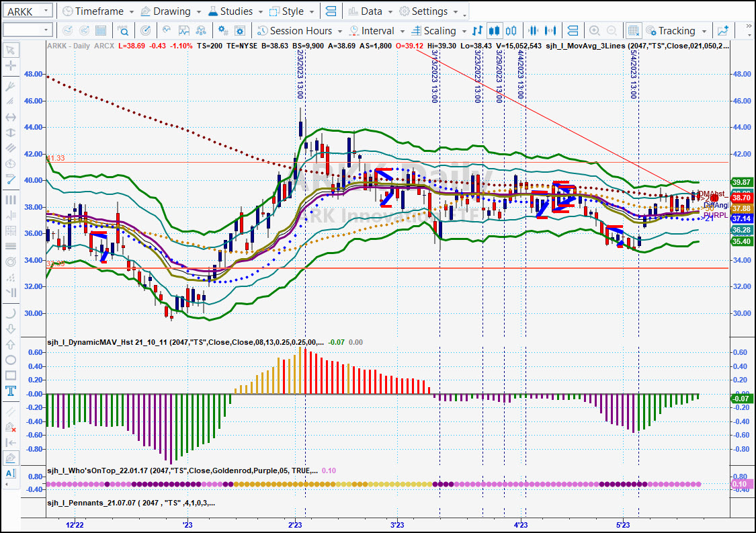Viewport: 756px width, 533px height.
Task: Click the remove drawings pencil with red X
Action: (x=11, y=427)
